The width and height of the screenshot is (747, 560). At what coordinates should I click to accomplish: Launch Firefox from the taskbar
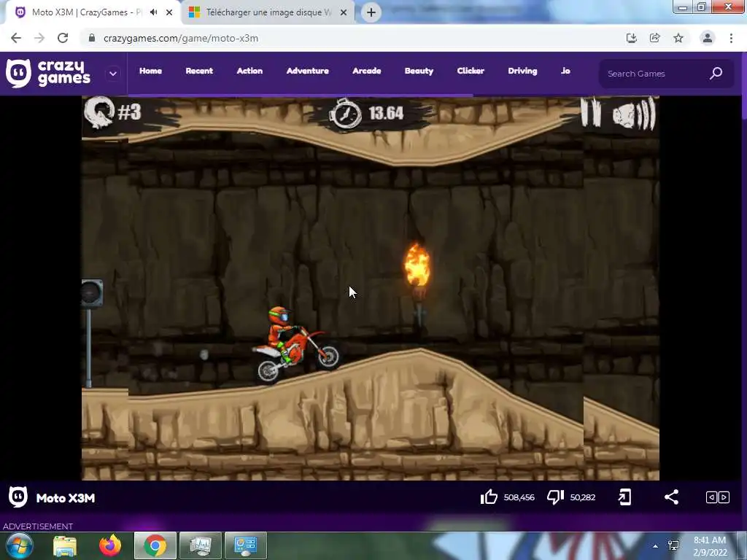(x=110, y=545)
